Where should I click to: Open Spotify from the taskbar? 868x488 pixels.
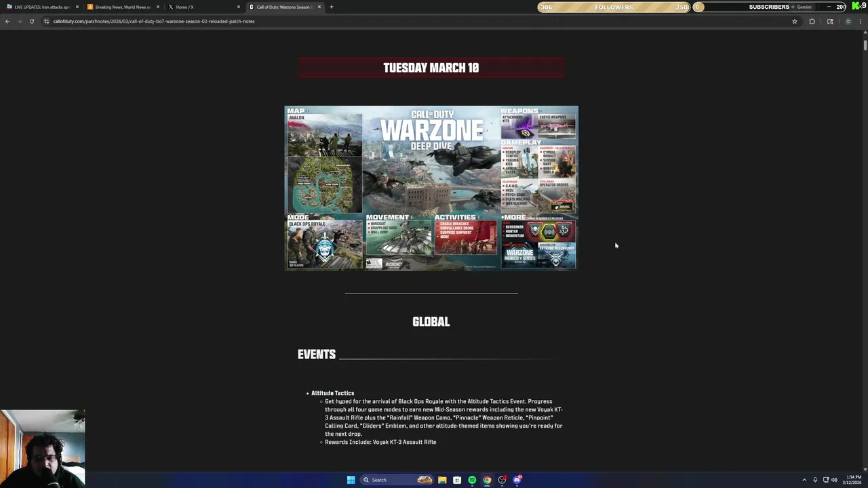click(x=472, y=480)
